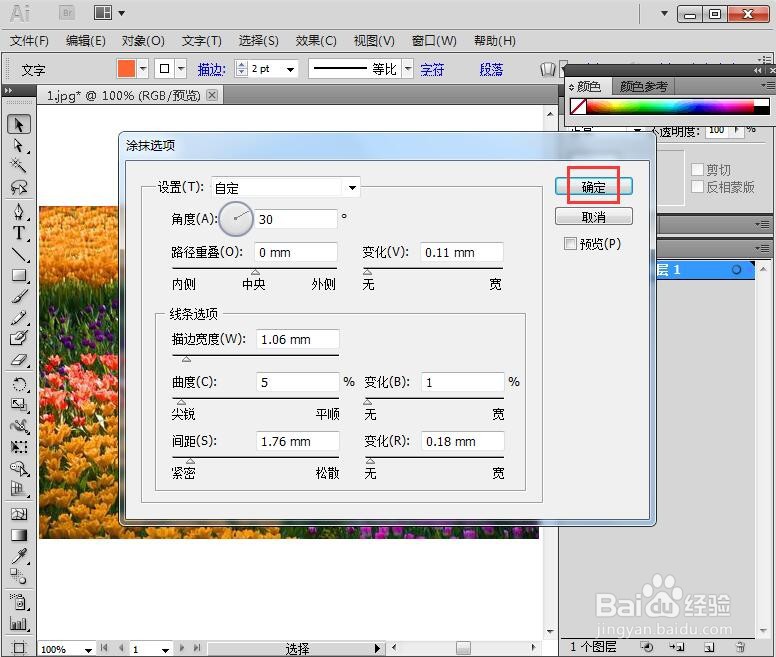Click the 间距(S) value field
The image size is (776, 657).
(x=297, y=441)
